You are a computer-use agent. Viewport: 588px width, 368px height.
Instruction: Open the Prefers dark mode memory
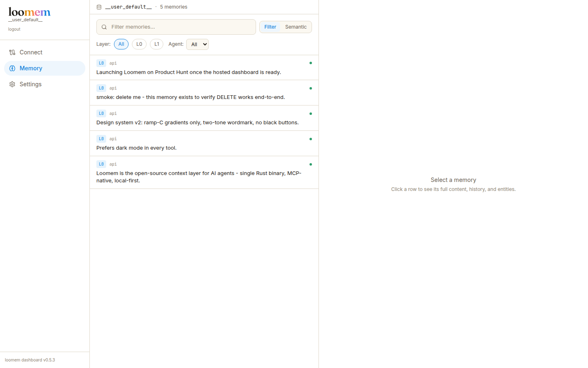204,144
